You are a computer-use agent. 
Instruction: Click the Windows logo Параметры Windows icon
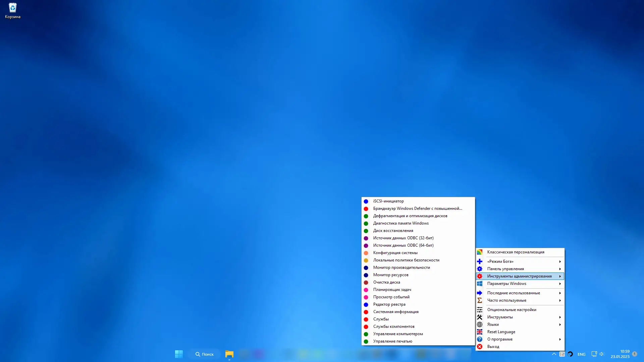tap(480, 284)
